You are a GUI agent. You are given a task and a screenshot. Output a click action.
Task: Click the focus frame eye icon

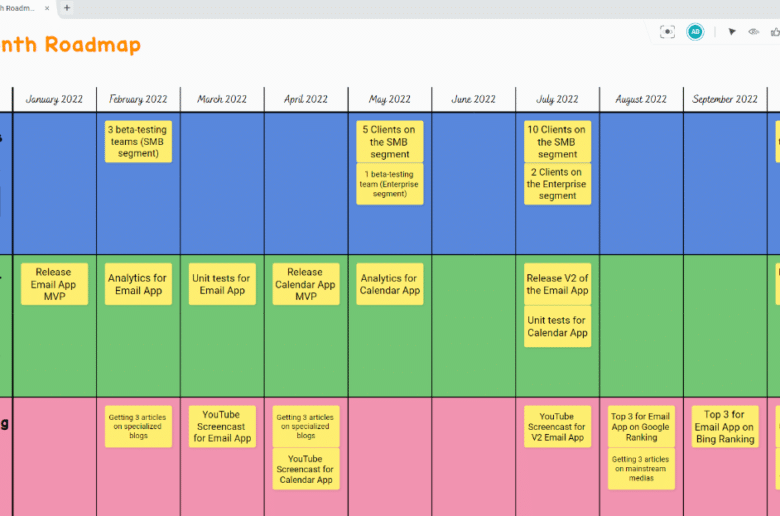click(667, 32)
